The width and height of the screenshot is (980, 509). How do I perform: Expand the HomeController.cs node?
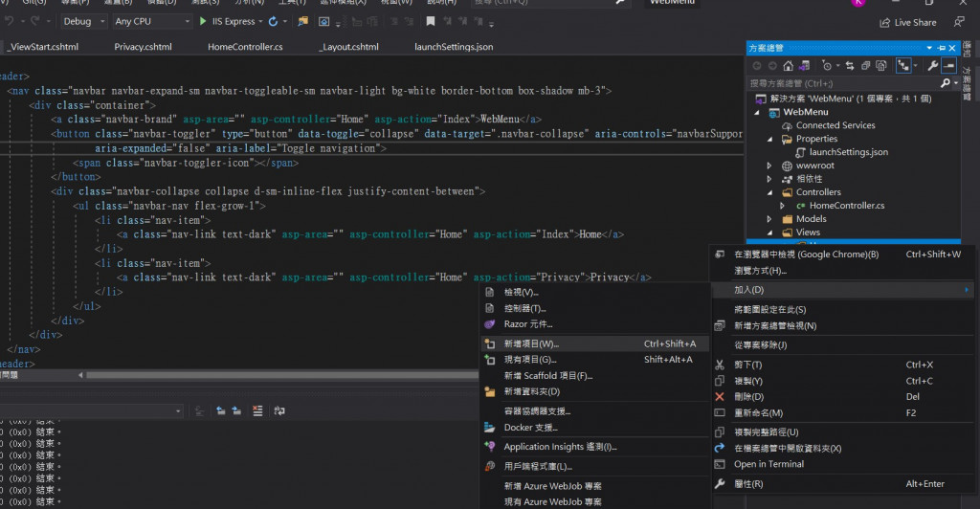tap(783, 206)
